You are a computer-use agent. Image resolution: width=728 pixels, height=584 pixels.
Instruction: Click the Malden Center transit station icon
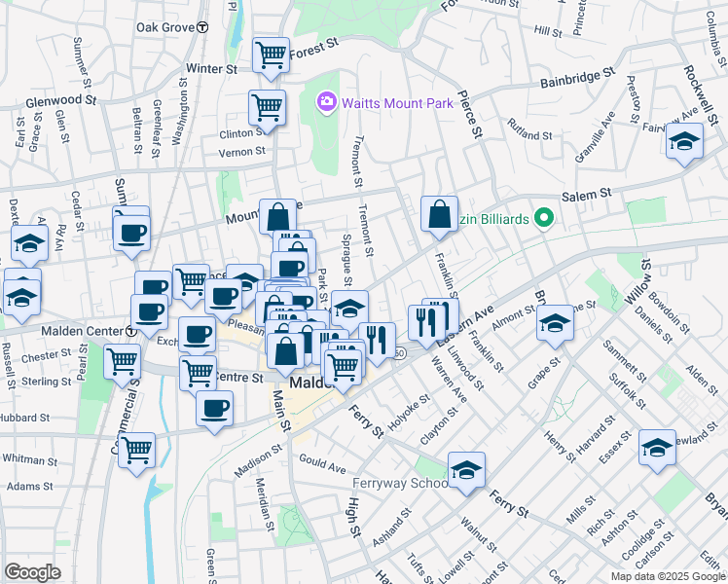click(130, 331)
